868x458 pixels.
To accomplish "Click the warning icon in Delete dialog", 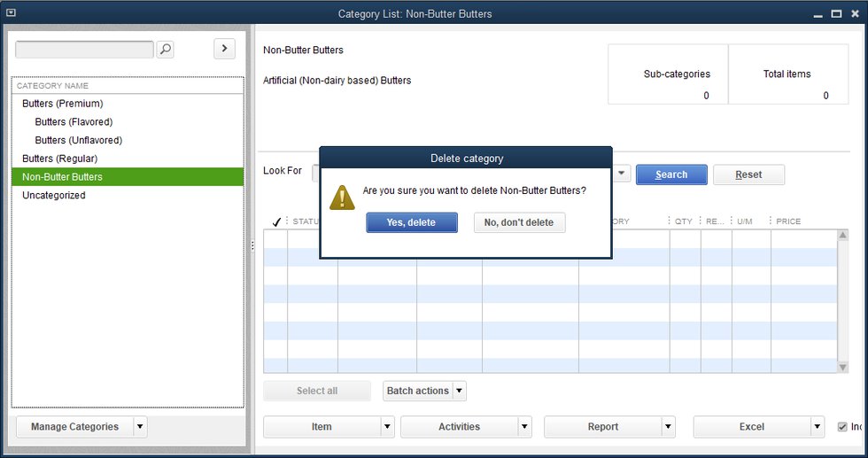I will pos(342,197).
